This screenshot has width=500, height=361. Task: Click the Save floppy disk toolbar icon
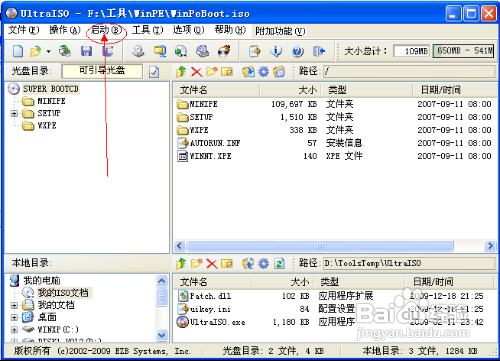86,51
